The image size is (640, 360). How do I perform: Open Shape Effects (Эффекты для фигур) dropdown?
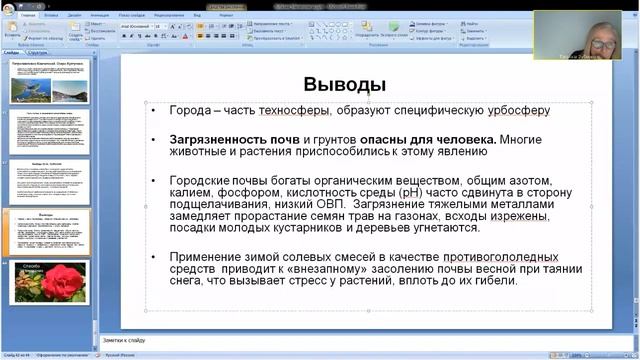pos(431,38)
